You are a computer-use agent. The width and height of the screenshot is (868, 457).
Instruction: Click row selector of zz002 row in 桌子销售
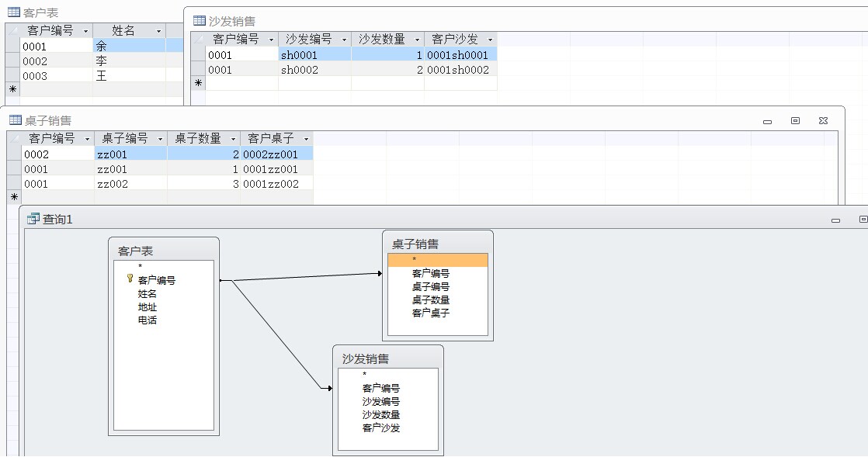[x=15, y=184]
